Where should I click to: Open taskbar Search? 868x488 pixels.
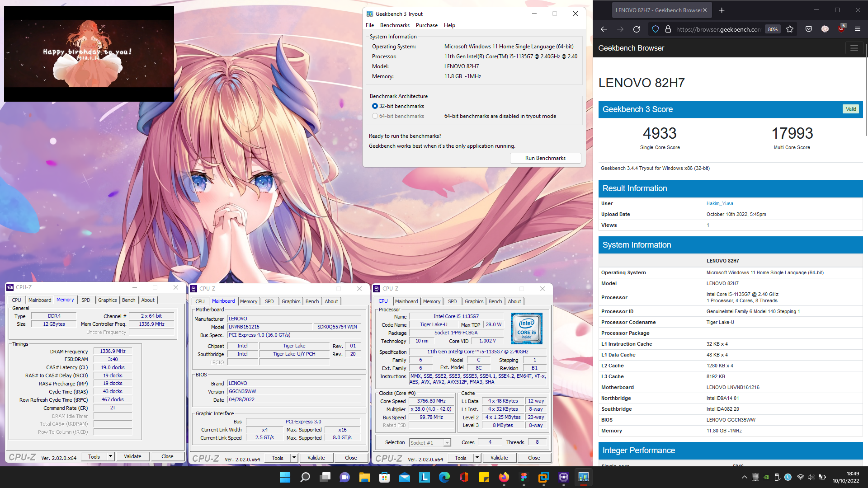coord(305,477)
